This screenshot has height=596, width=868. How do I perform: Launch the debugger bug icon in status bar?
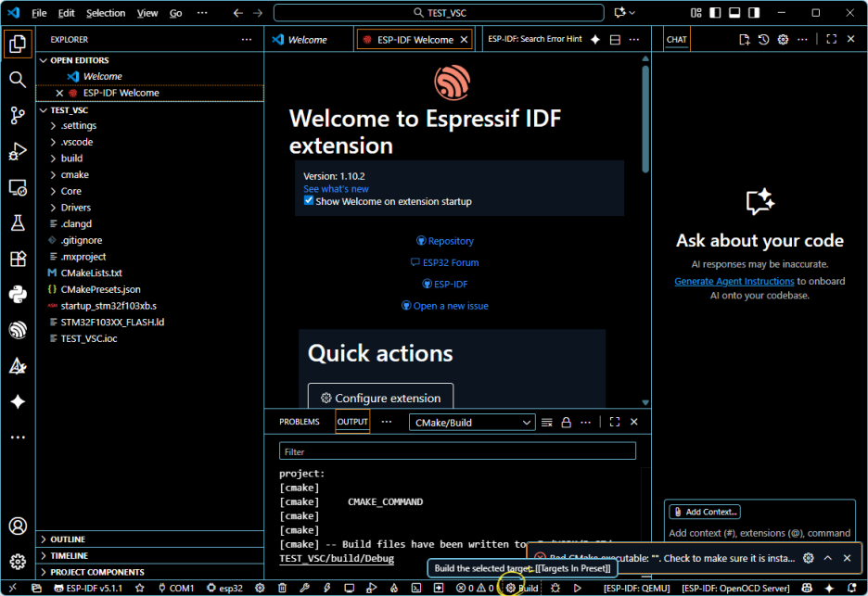[555, 588]
